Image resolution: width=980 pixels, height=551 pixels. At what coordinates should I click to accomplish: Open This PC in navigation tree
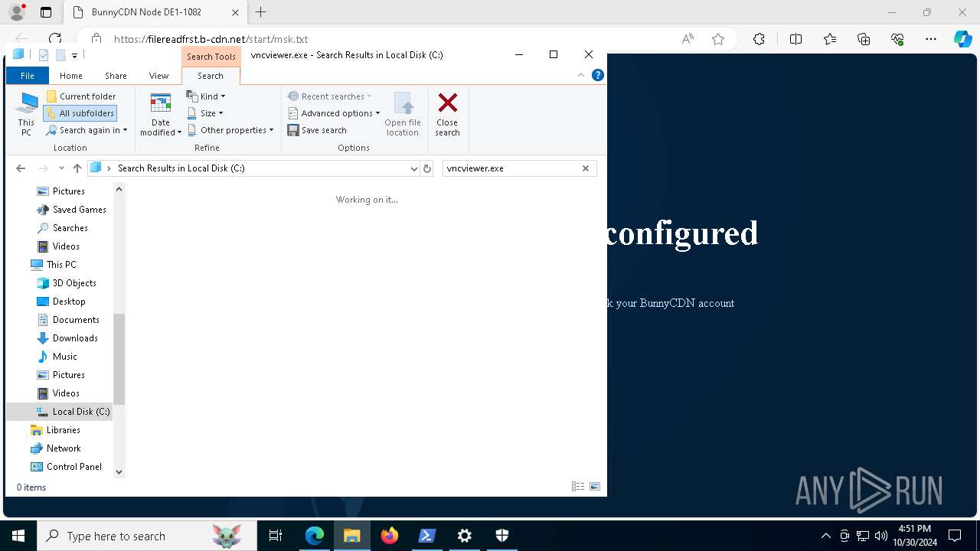tap(54, 265)
